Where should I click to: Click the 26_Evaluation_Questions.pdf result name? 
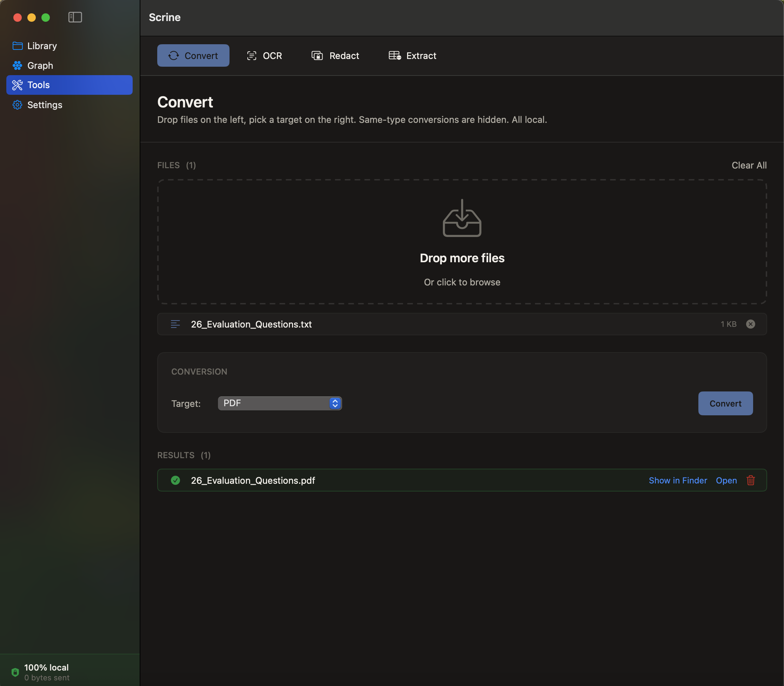pyautogui.click(x=253, y=480)
